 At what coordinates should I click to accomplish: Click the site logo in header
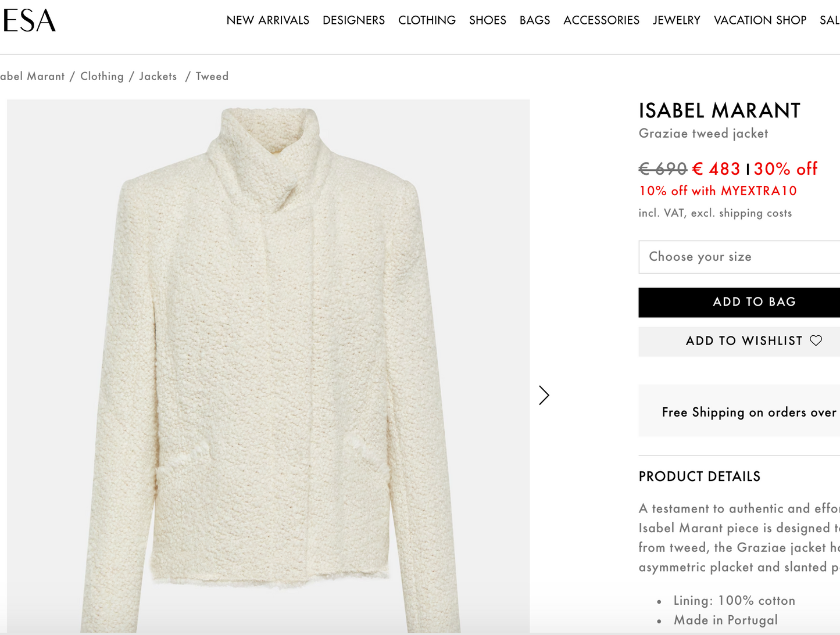pyautogui.click(x=29, y=20)
